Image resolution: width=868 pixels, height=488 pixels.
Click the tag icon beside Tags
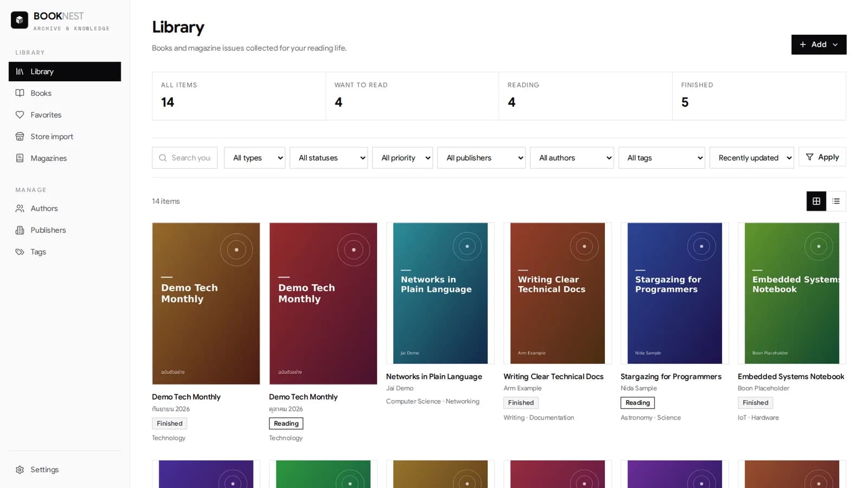point(20,252)
